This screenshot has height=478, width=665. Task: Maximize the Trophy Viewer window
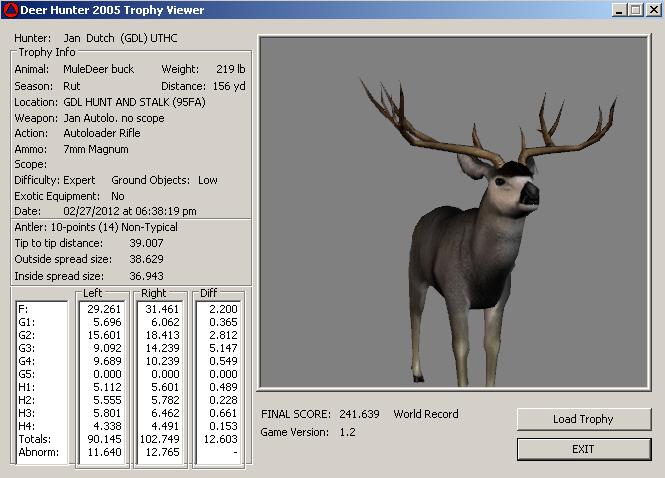coord(635,10)
